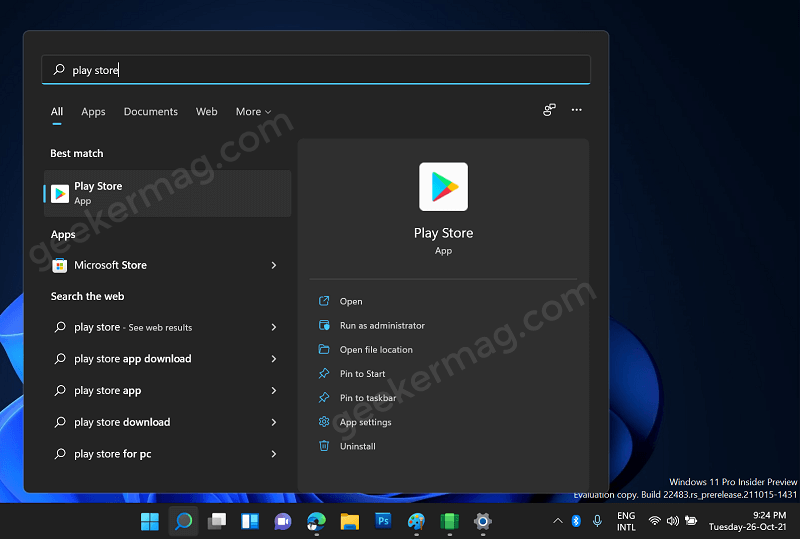Switch to the Web tab
Image resolution: width=800 pixels, height=539 pixels.
tap(207, 111)
